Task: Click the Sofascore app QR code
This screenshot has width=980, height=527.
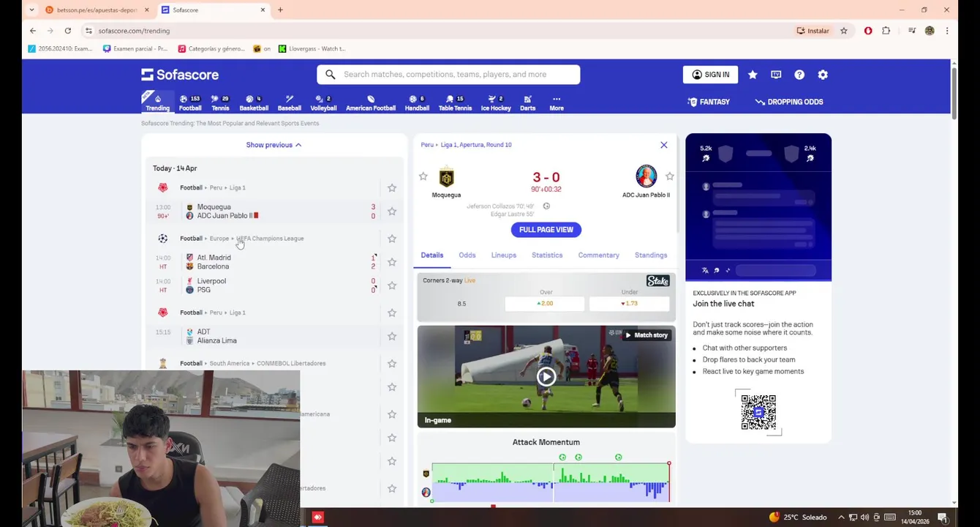Action: pos(758,412)
